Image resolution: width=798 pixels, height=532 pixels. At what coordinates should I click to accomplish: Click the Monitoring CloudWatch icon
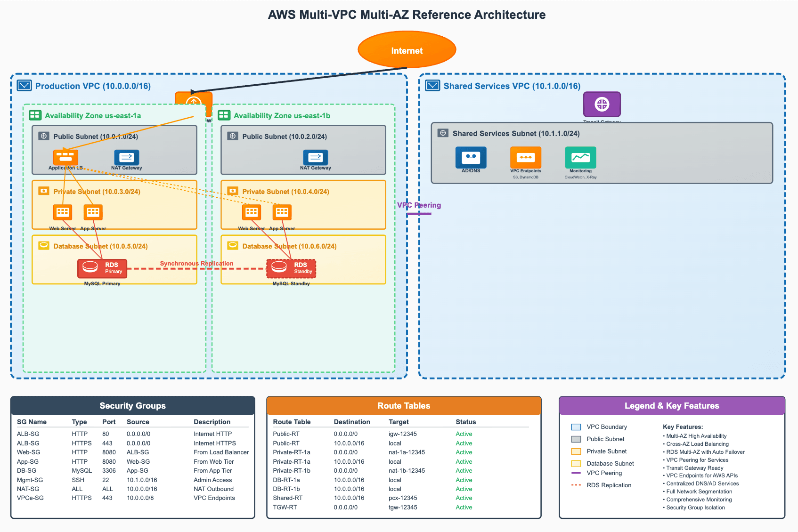click(x=580, y=157)
